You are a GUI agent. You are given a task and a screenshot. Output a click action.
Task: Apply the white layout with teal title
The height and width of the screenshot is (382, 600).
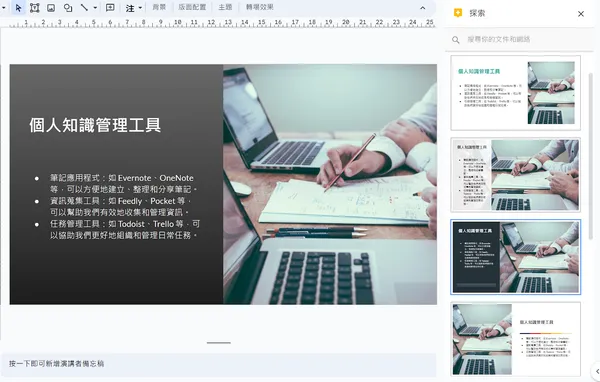tap(515, 93)
